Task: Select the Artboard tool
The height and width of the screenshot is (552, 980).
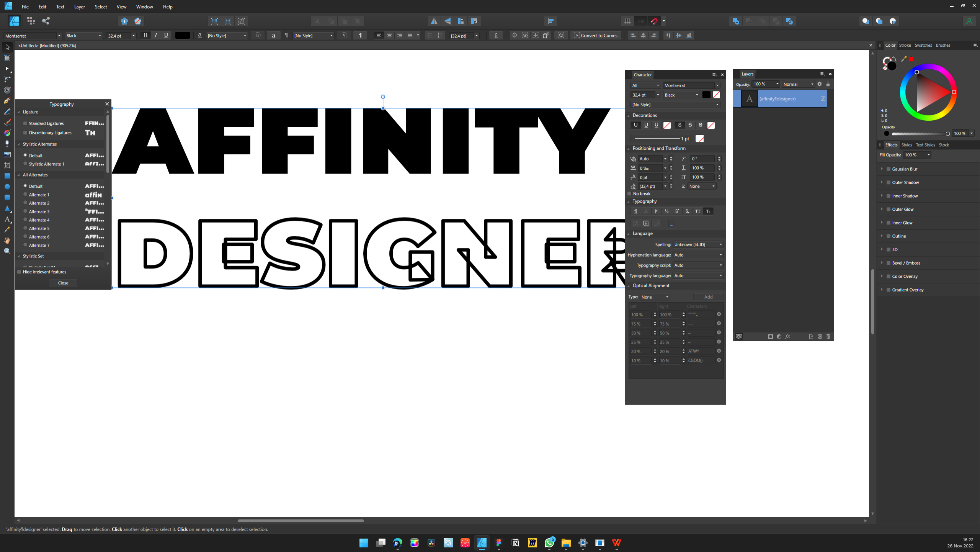Action: (x=7, y=58)
